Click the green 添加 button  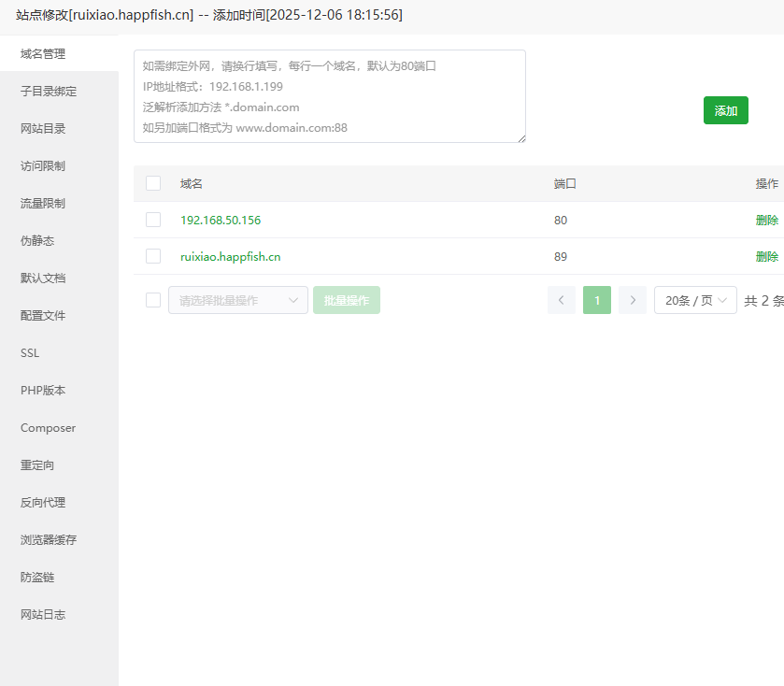[726, 109]
